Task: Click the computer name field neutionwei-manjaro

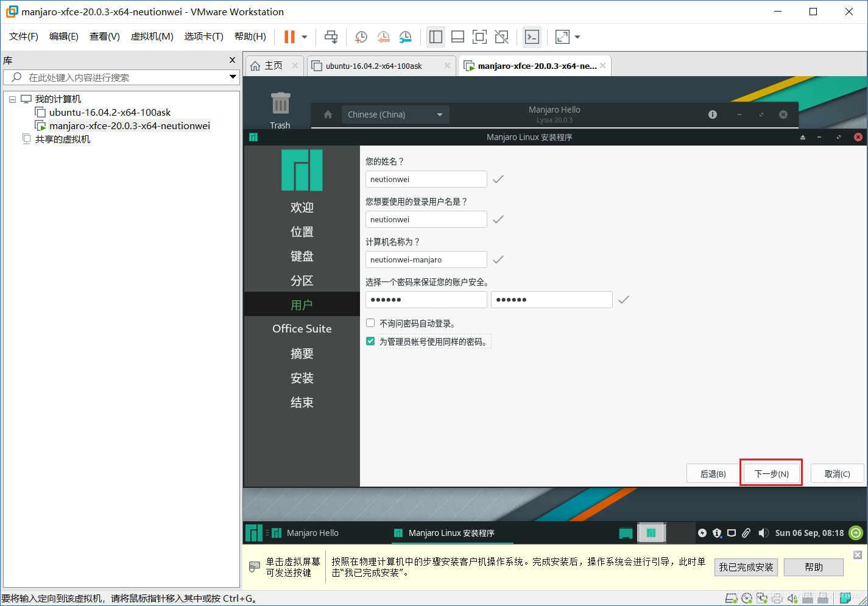Action: pos(426,259)
